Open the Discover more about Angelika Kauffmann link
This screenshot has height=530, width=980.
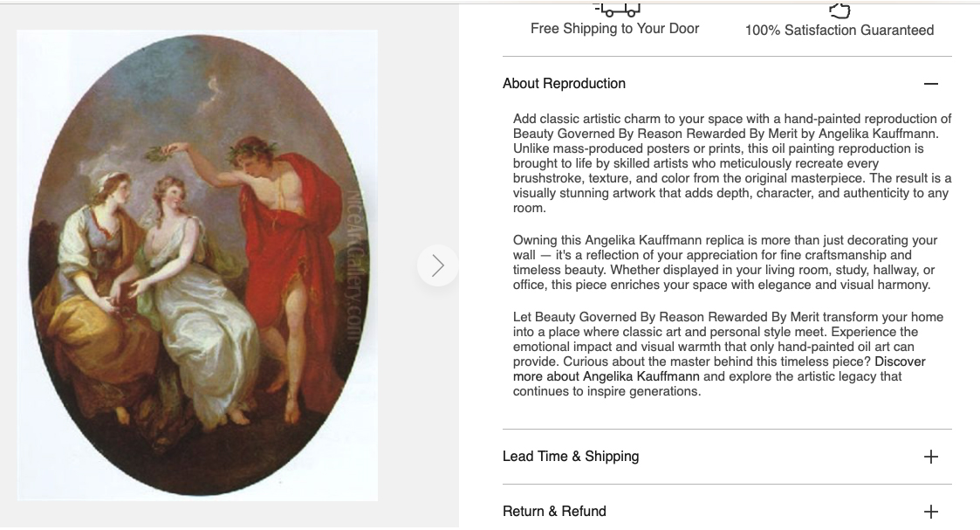click(719, 368)
